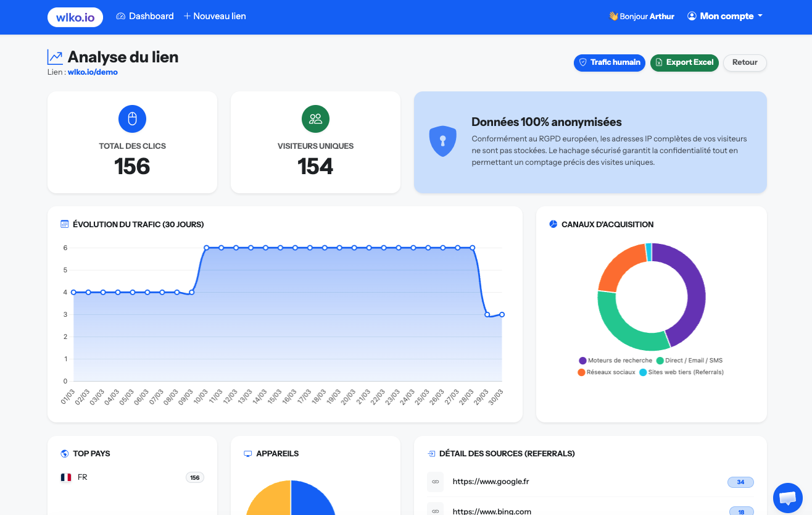Click the wlko.io logo
Screen dimensions: 812x515
tap(75, 17)
